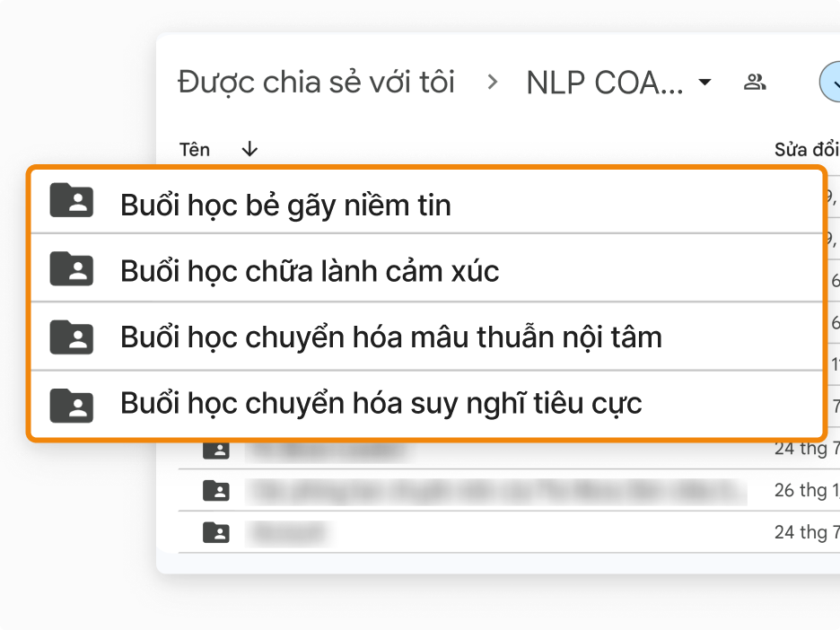Click the breadcrumb chevron separator
This screenshot has height=630, width=840.
[492, 83]
